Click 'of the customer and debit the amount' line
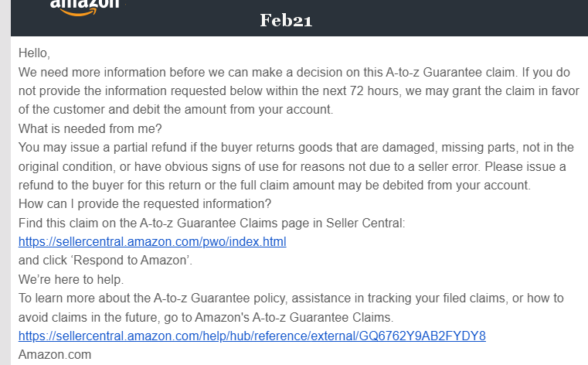 pyautogui.click(x=175, y=110)
